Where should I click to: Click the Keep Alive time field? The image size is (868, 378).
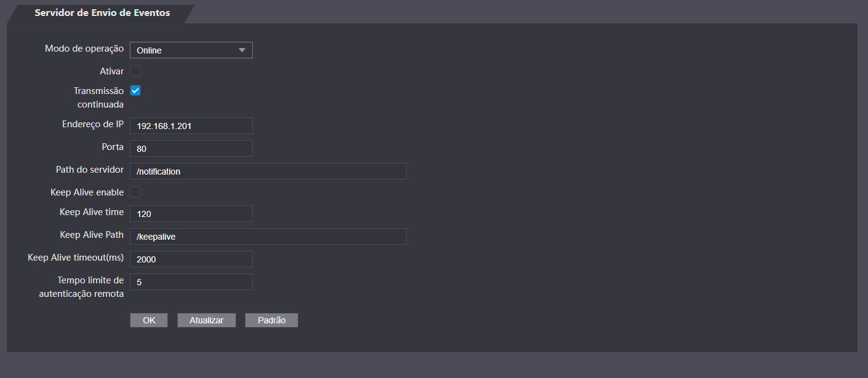pos(191,213)
